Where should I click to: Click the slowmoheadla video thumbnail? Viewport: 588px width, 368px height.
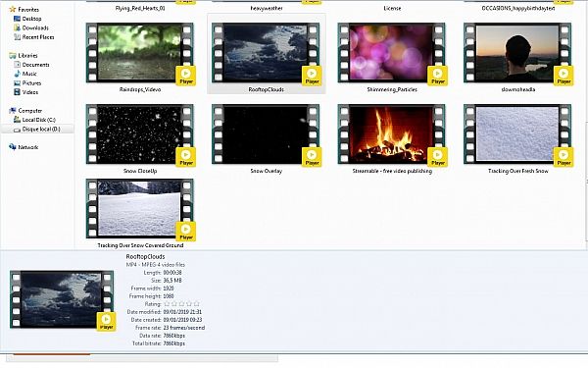tap(517, 53)
